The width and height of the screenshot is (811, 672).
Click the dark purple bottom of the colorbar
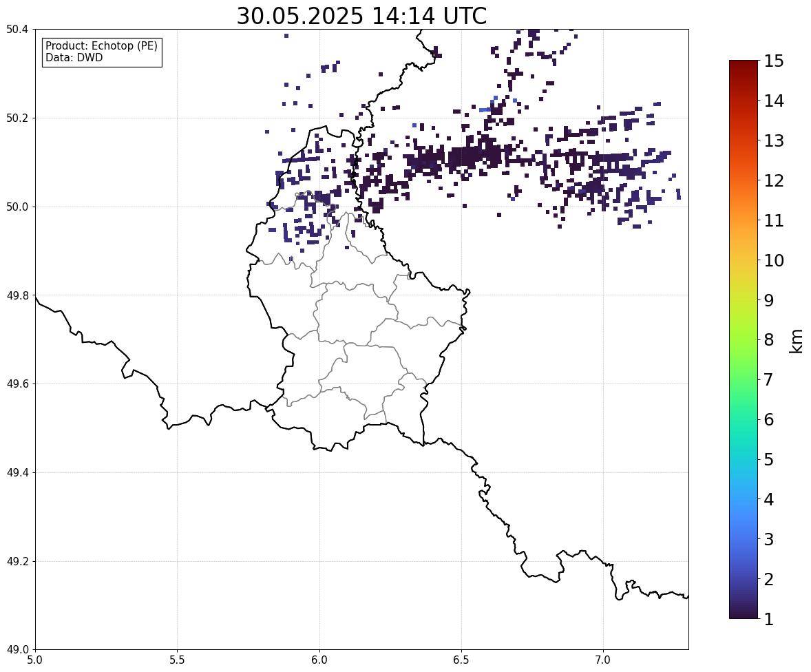(744, 611)
